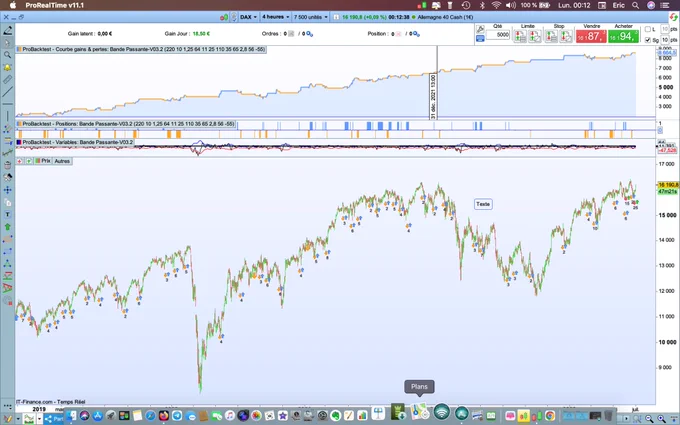Click the wrench settings icon near Qté

(x=480, y=29)
